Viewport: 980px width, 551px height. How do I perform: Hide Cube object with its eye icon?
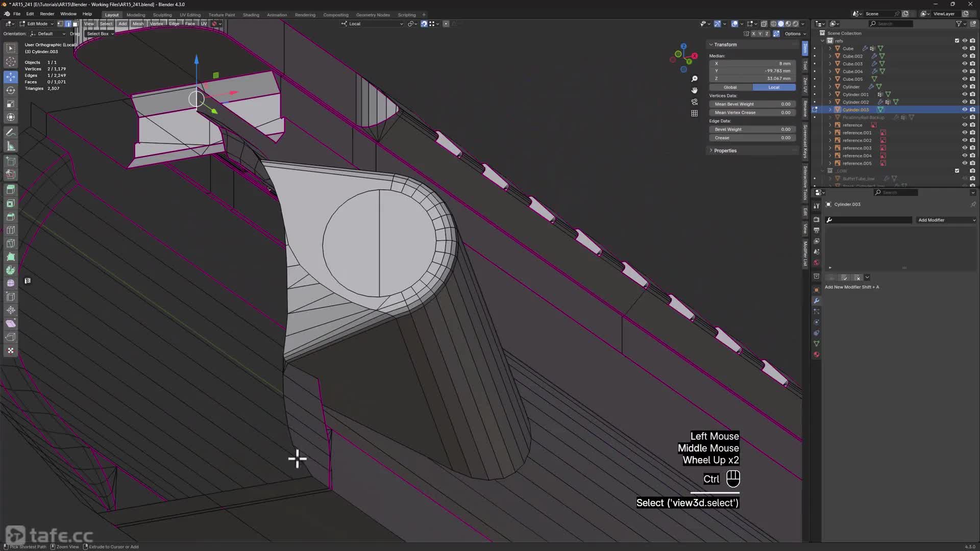[965, 48]
